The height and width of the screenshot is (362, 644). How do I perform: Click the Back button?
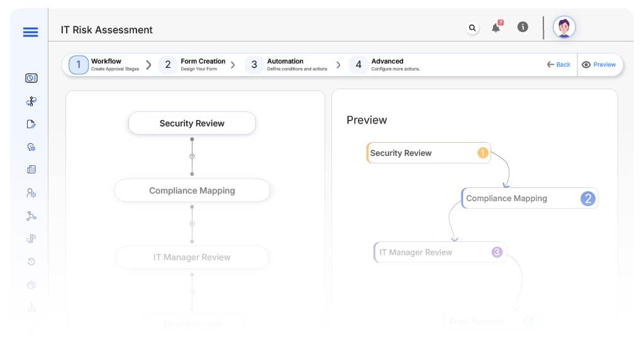(558, 65)
